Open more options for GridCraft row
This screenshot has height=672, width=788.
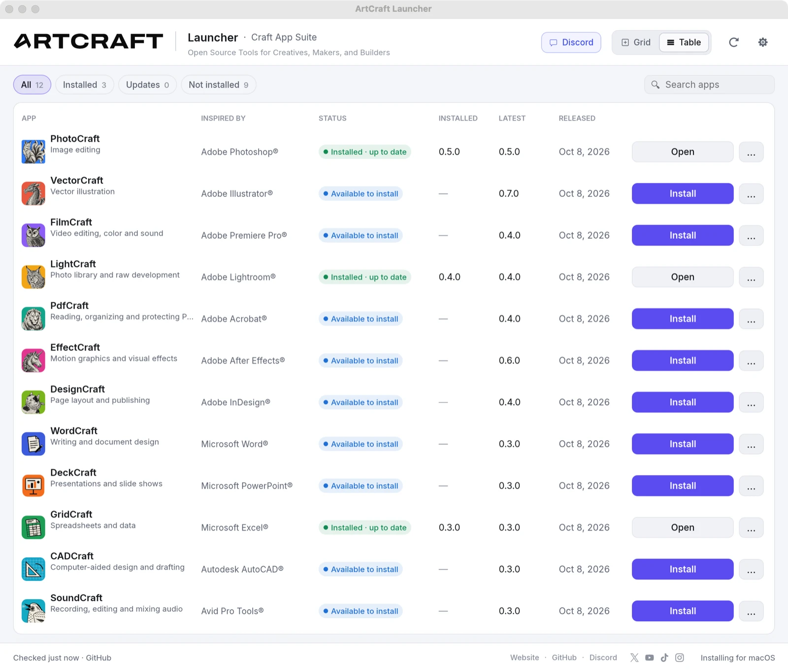751,528
